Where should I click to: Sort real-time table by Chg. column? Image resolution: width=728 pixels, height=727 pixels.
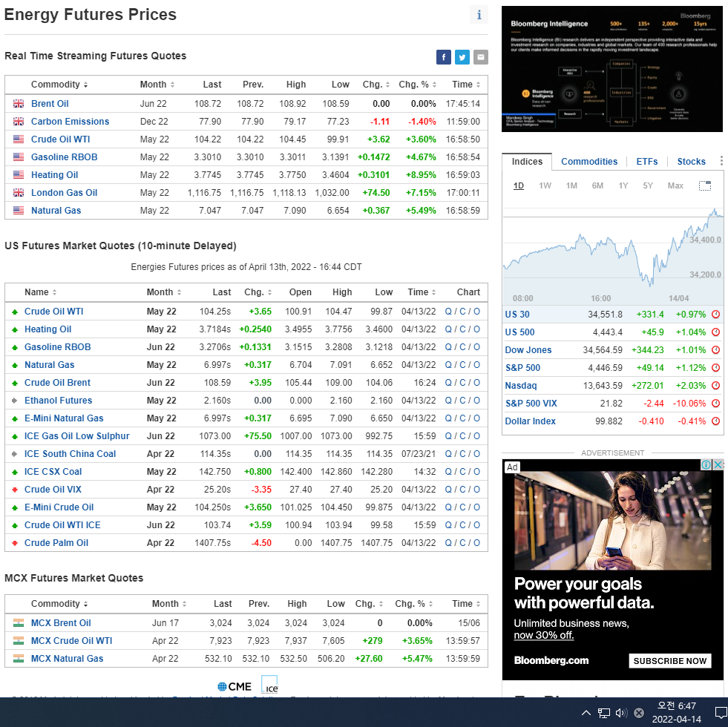click(x=376, y=85)
